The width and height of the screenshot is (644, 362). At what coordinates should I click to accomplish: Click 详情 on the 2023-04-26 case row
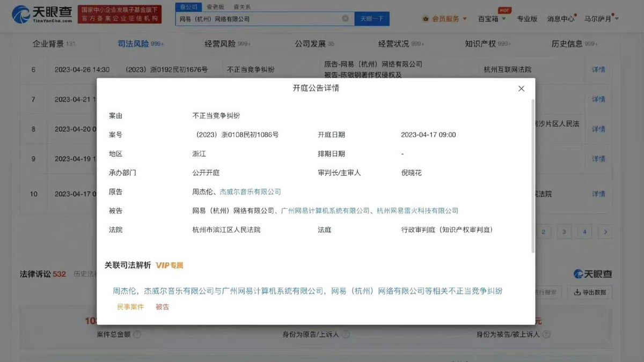pos(599,69)
